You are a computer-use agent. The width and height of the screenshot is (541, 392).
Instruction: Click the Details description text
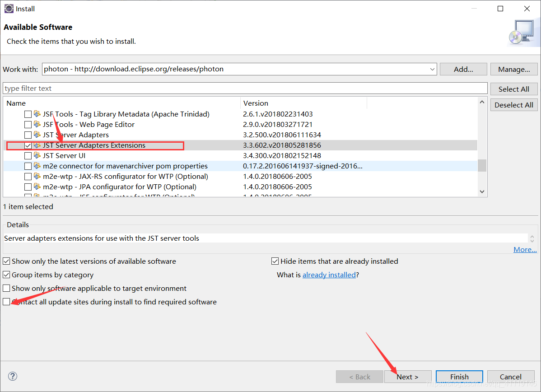(x=102, y=238)
